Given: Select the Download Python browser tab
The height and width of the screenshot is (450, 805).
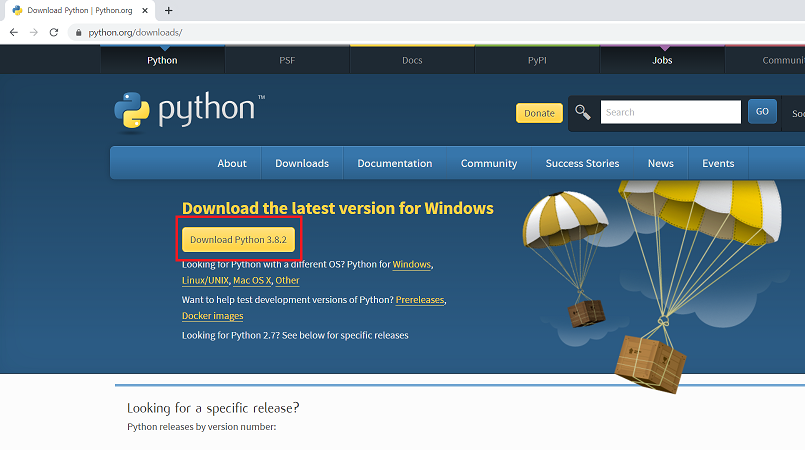Looking at the screenshot, I should (80, 10).
